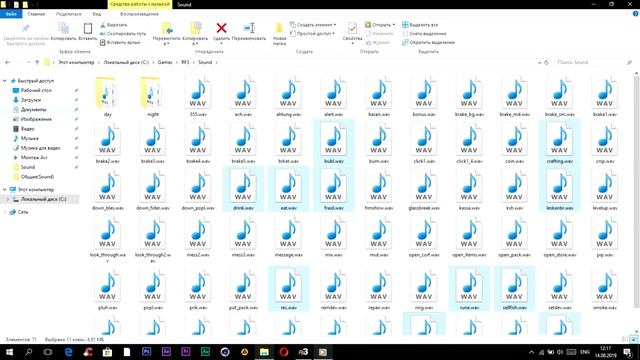Click the 'ENG' language indicator in tray

click(x=585, y=352)
